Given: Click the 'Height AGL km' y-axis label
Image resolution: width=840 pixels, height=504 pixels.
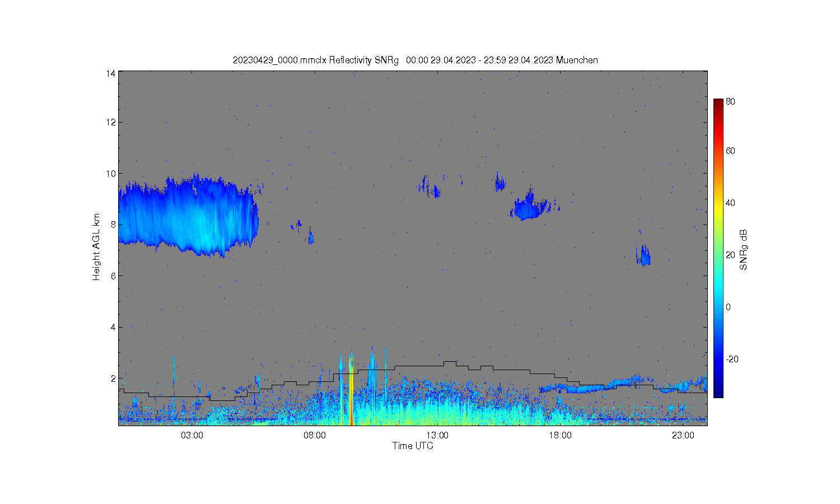Looking at the screenshot, I should [x=96, y=247].
